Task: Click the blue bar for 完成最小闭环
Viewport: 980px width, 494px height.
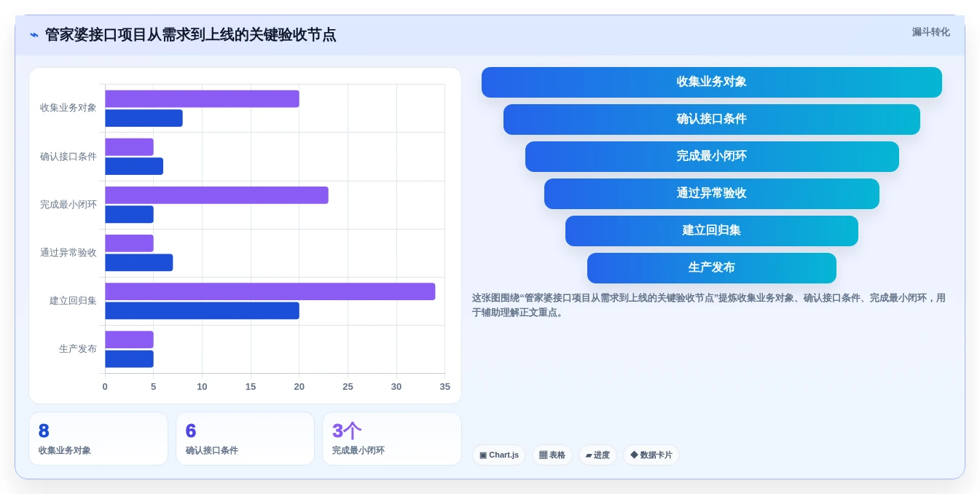Action: 129,214
